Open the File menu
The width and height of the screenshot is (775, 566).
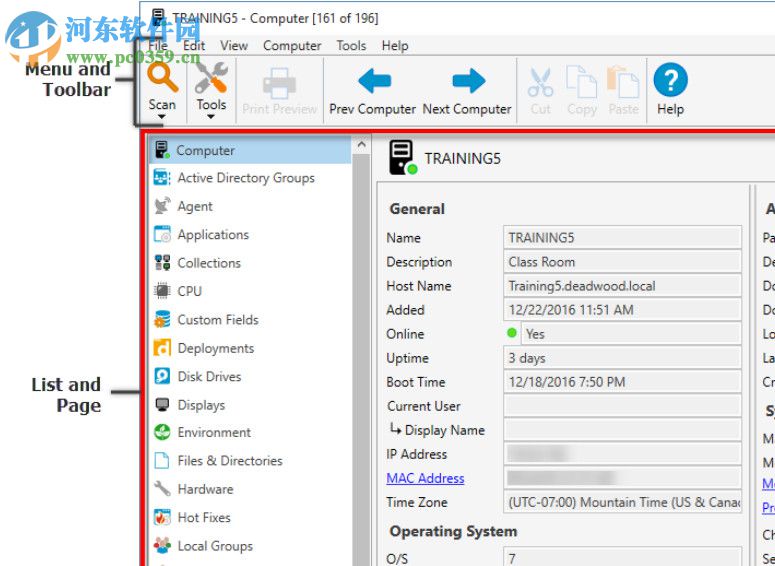tap(158, 45)
